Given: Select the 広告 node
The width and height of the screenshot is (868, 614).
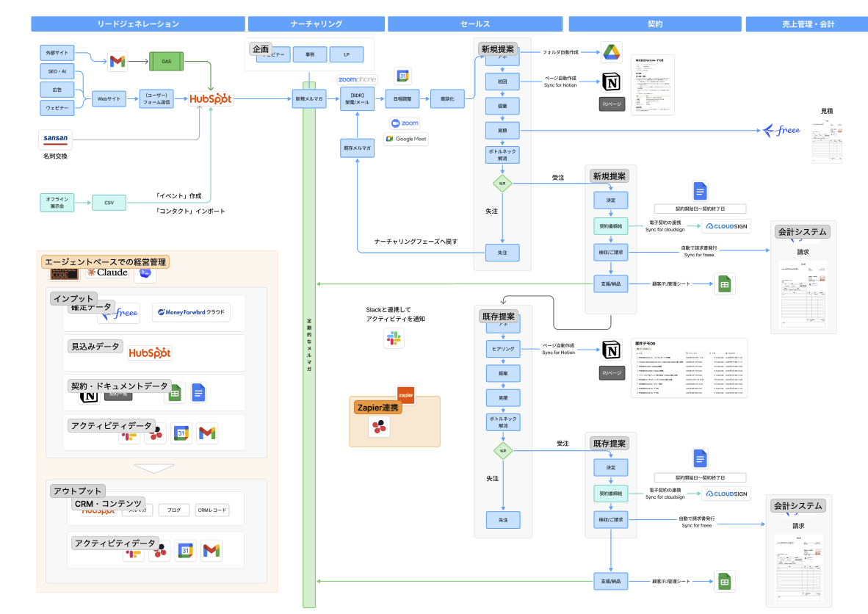Looking at the screenshot, I should (x=57, y=90).
